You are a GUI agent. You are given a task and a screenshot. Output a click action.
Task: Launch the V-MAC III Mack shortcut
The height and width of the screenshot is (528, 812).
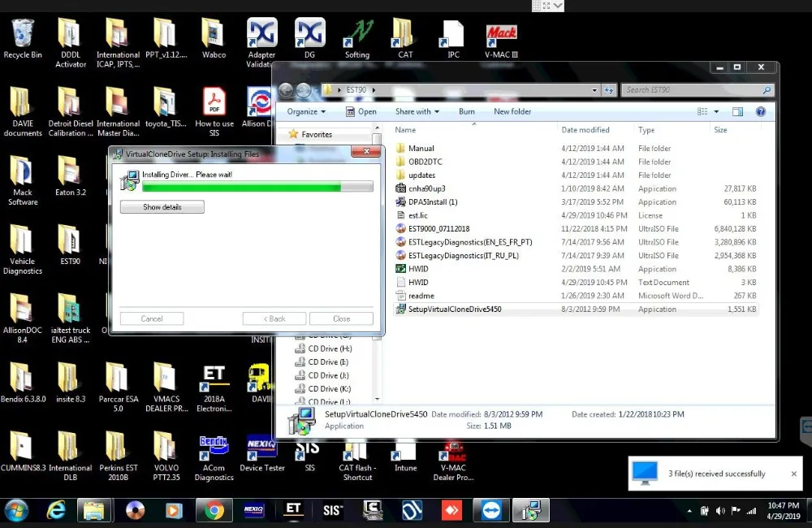[501, 39]
